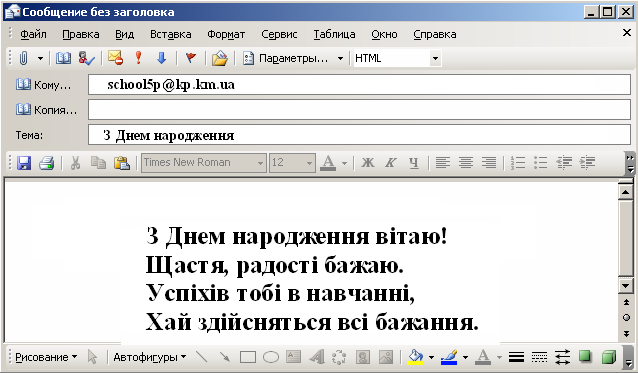
Task: Select the arrow drawing tool
Action: click(x=225, y=357)
